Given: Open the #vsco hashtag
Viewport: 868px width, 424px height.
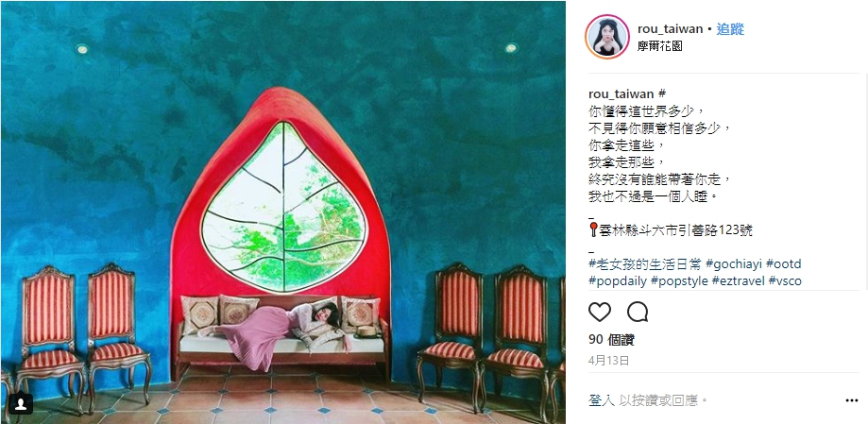Looking at the screenshot, I should [786, 281].
